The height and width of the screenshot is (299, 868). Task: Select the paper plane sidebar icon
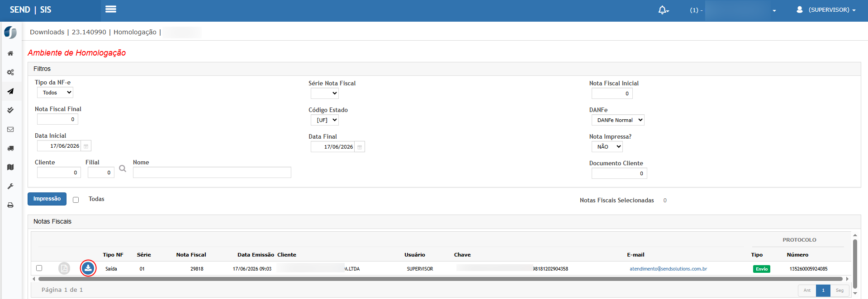pyautogui.click(x=10, y=91)
